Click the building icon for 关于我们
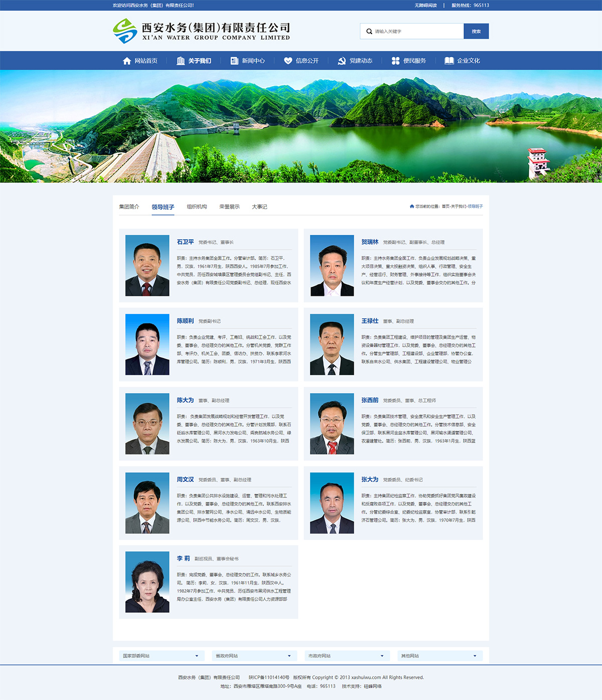This screenshot has height=700, width=602. tap(181, 61)
